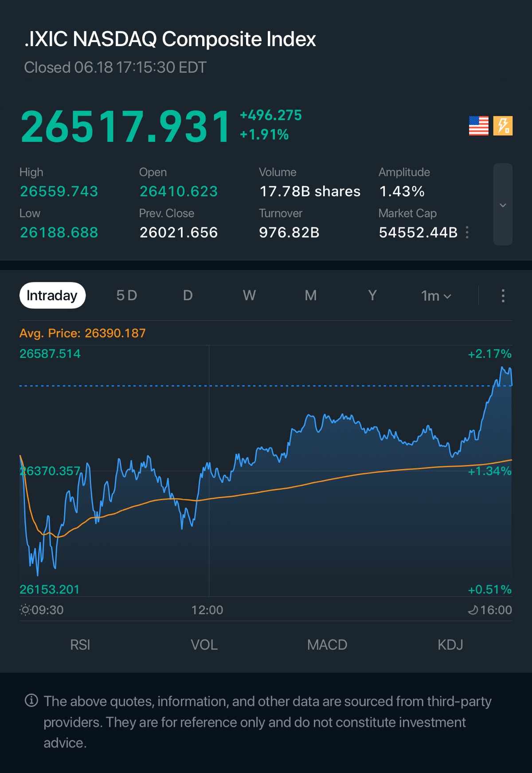Screen dimensions: 532x773
Task: Open the Market Cap more-options dots
Action: tap(467, 232)
